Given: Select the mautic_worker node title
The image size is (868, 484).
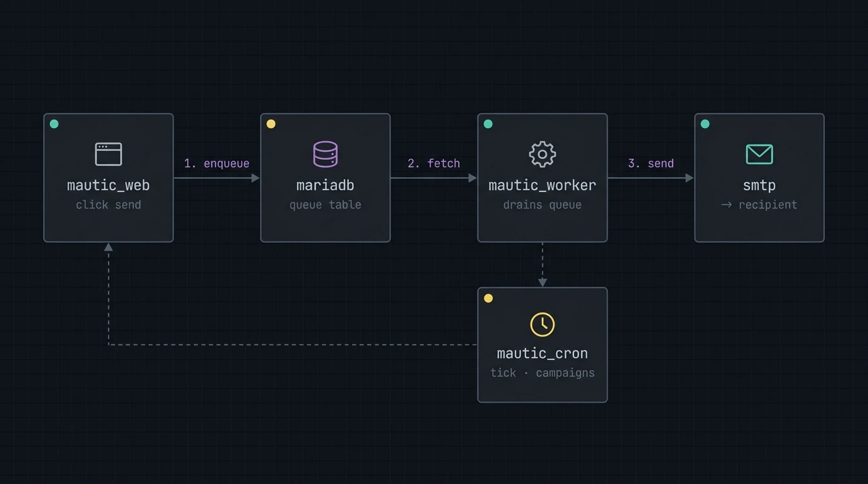Looking at the screenshot, I should click(x=542, y=185).
